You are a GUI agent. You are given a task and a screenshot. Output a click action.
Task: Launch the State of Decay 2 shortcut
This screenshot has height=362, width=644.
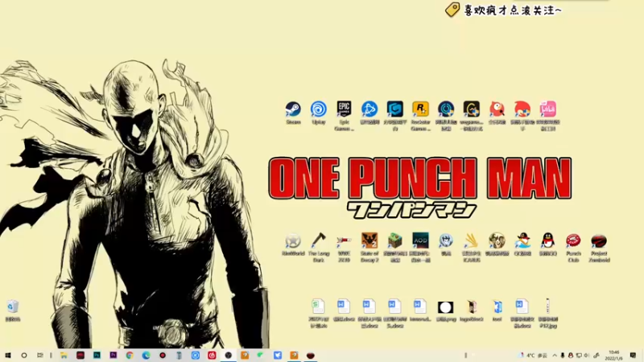click(369, 247)
